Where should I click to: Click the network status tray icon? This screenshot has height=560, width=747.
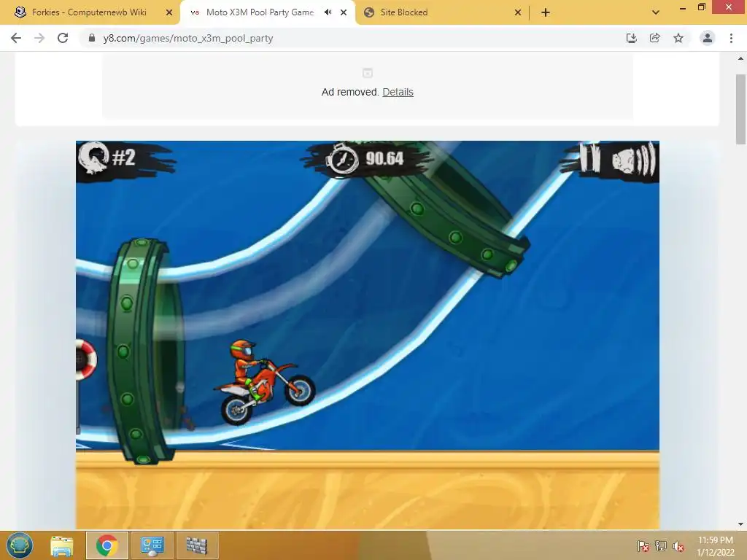pyautogui.click(x=661, y=546)
